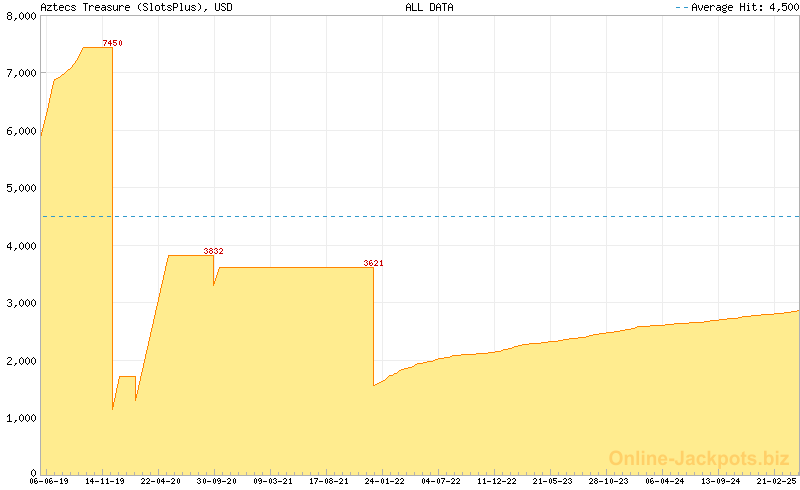Click the 3621 peak value label
The image size is (800, 490).
pyautogui.click(x=373, y=263)
